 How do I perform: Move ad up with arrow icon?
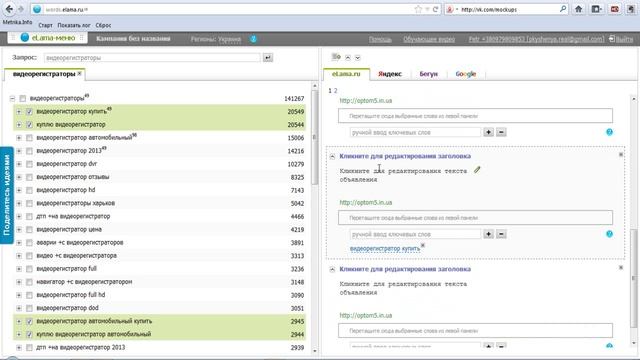[348, 58]
